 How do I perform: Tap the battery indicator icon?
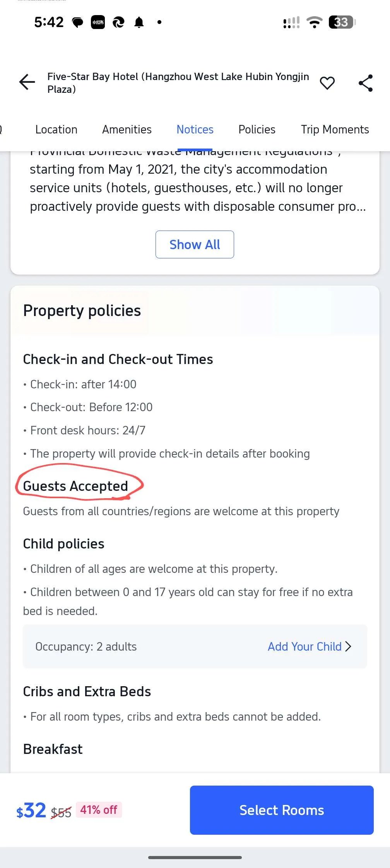[342, 22]
